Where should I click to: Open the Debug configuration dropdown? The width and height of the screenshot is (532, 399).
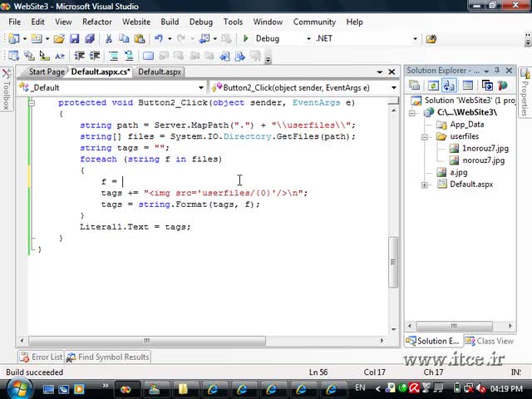(308, 39)
